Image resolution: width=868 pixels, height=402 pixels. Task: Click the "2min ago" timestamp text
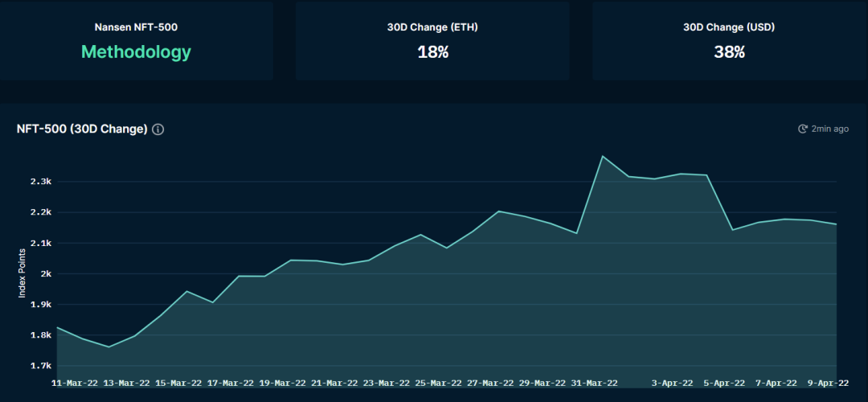829,129
